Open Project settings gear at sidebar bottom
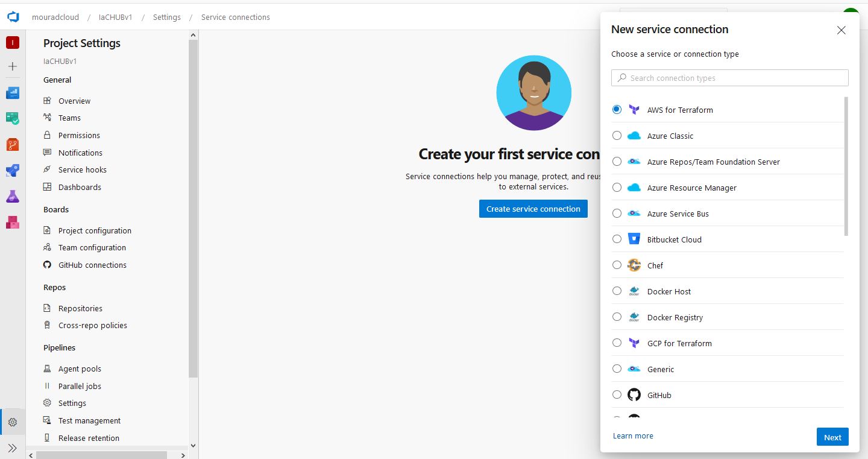The height and width of the screenshot is (459, 868). [x=13, y=422]
